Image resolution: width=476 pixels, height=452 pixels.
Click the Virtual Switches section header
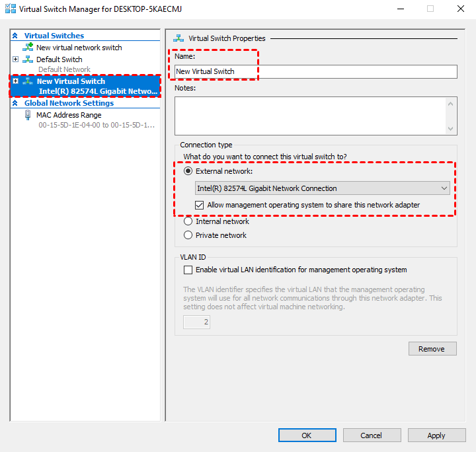click(x=54, y=36)
